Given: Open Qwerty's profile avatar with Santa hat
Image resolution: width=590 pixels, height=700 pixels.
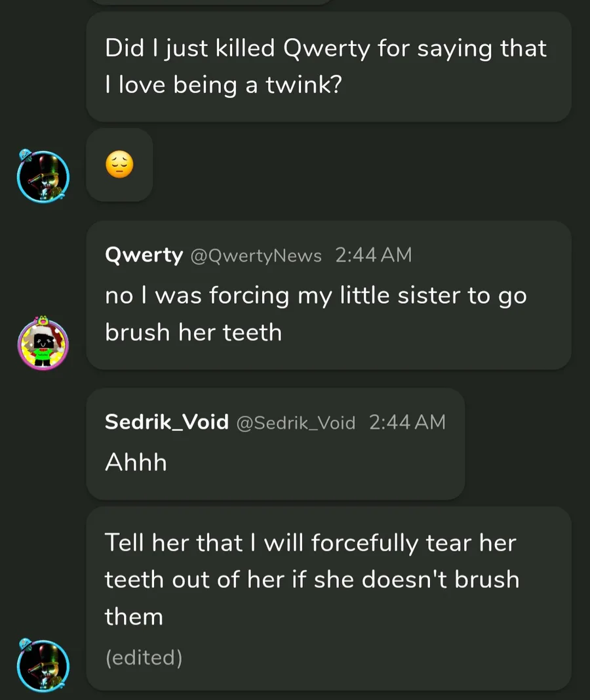Looking at the screenshot, I should pyautogui.click(x=43, y=344).
